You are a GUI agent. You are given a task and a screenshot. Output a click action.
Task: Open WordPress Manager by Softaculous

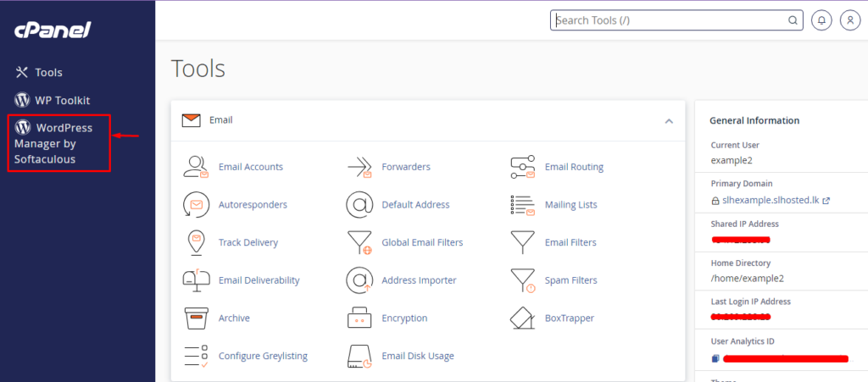(x=55, y=143)
